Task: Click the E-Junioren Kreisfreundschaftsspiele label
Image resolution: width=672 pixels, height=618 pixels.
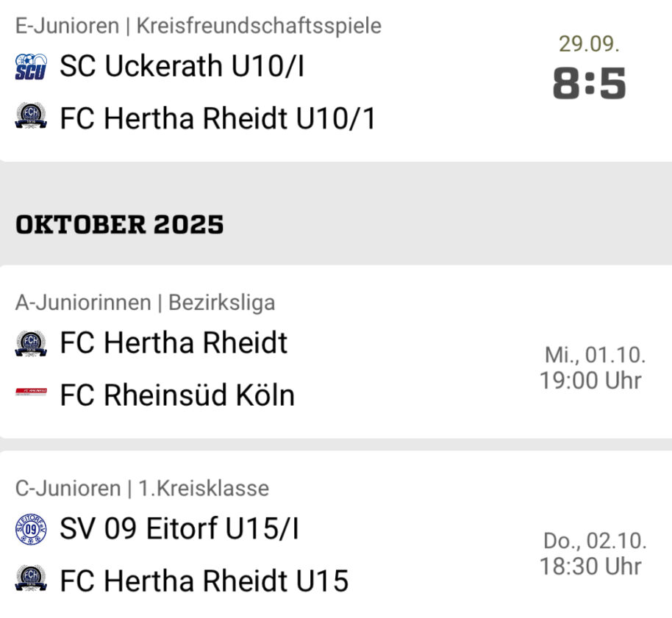Action: pyautogui.click(x=199, y=26)
